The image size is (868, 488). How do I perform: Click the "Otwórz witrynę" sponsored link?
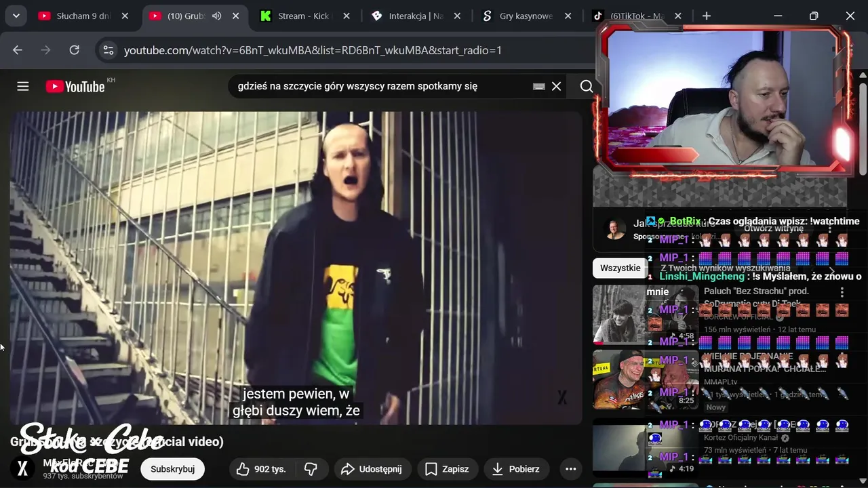click(x=774, y=228)
